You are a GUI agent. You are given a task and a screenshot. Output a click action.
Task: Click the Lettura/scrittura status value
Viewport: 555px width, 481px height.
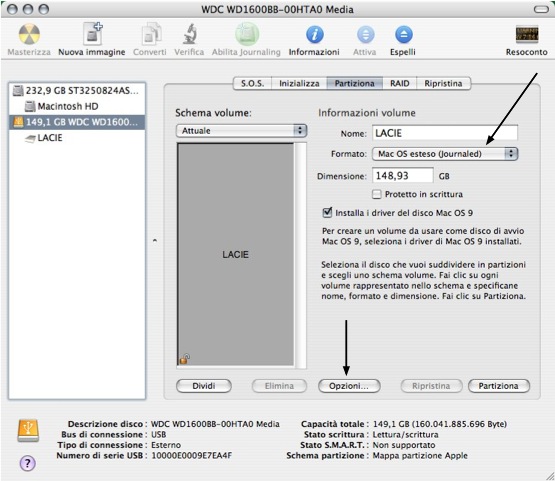click(x=405, y=434)
